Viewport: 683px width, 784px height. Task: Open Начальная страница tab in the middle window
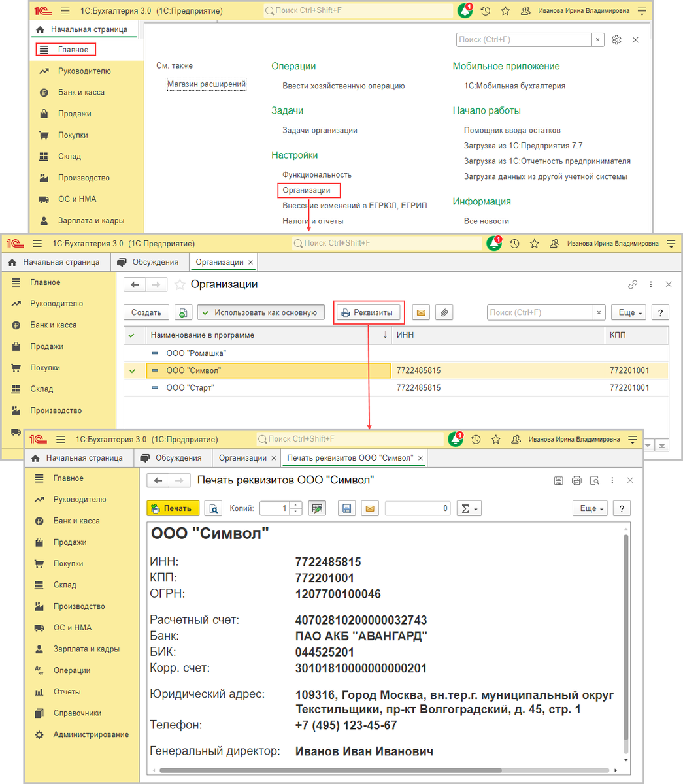tap(55, 262)
